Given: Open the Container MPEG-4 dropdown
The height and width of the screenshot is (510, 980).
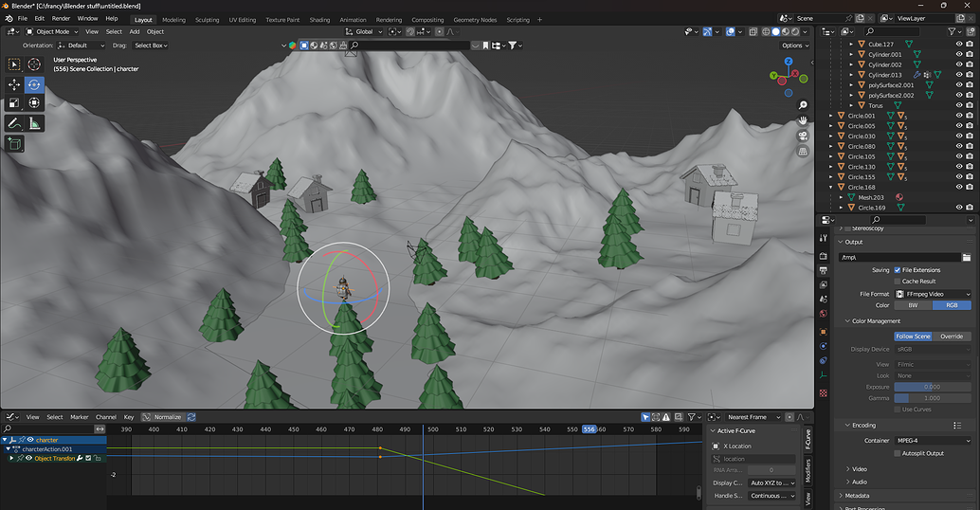Looking at the screenshot, I should pyautogui.click(x=934, y=441).
